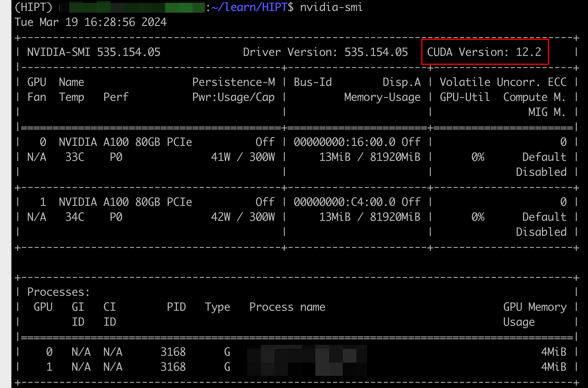Image resolution: width=588 pixels, height=388 pixels.
Task: Click GPU 0 name NVIDIA A100 80GB PCIe
Action: coord(126,142)
